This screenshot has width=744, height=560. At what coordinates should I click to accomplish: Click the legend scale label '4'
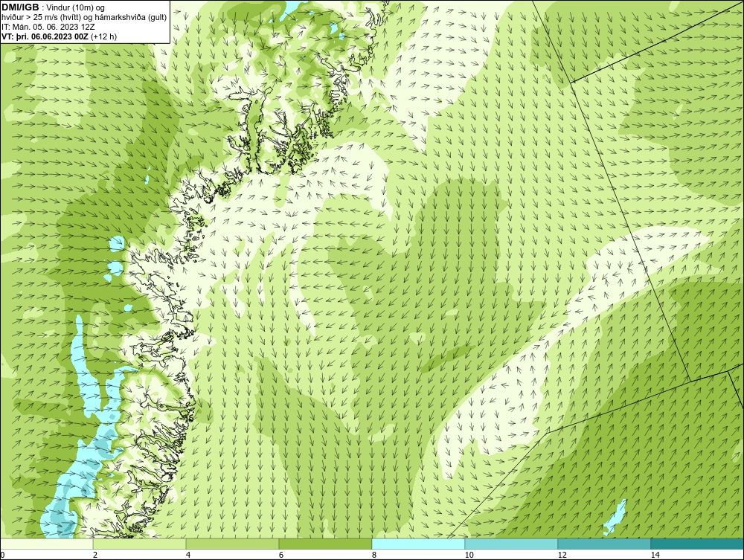[x=188, y=555]
